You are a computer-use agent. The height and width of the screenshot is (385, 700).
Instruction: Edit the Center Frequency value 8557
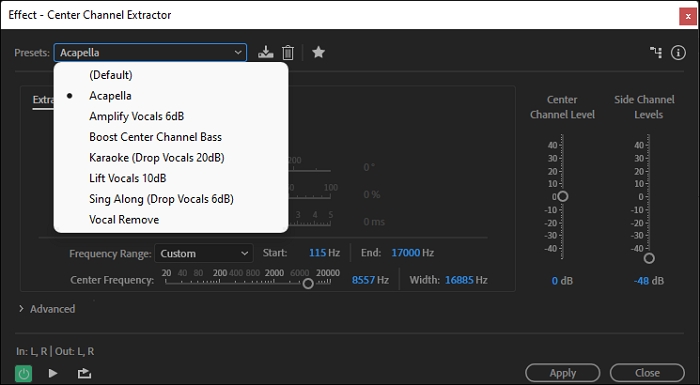[x=363, y=280]
